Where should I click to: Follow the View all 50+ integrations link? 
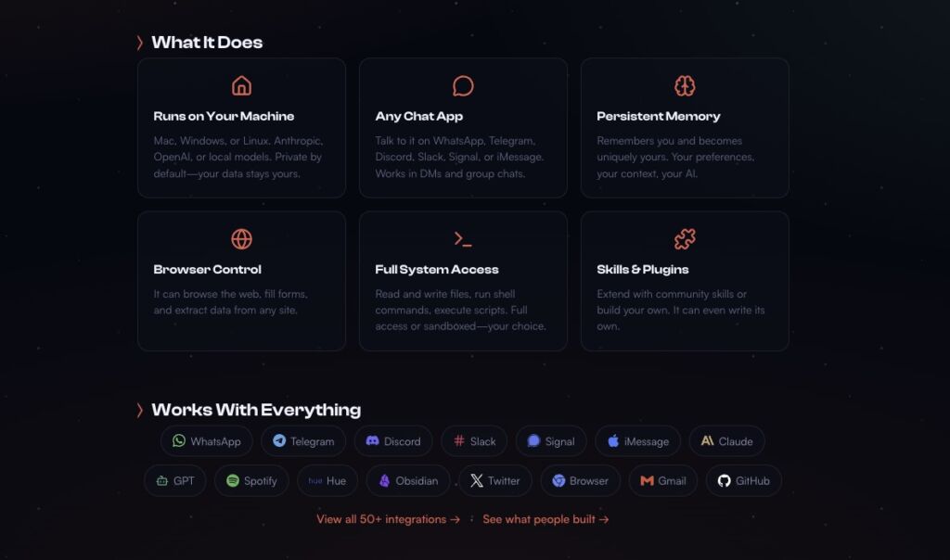[x=388, y=519]
